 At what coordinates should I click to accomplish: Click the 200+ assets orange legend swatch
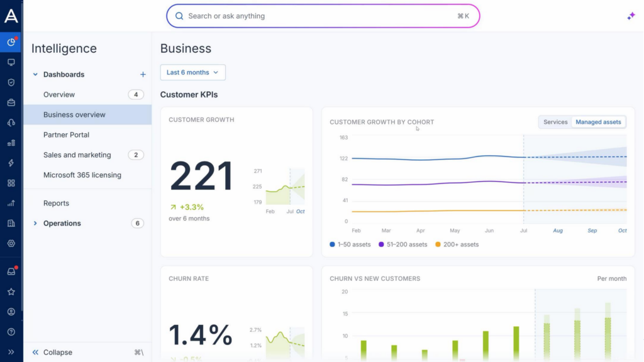438,244
